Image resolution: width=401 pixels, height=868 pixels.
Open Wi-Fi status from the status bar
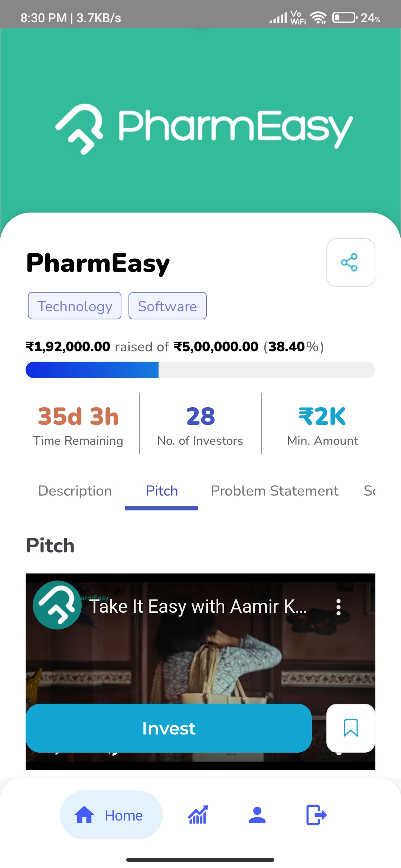point(317,17)
